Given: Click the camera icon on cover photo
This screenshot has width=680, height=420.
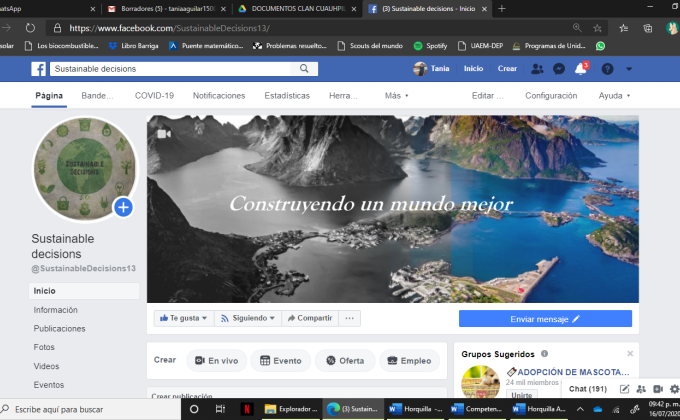Looking at the screenshot, I should point(163,133).
